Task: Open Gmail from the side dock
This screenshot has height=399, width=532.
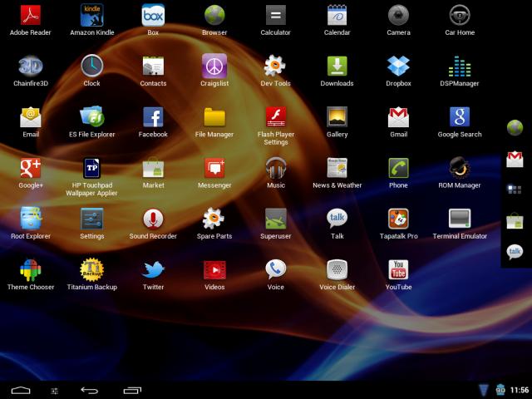Action: [515, 159]
